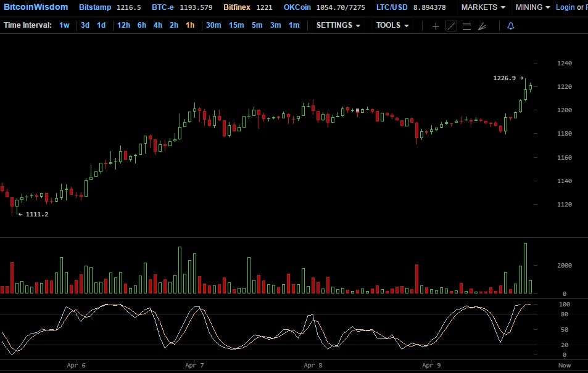Image resolution: width=588 pixels, height=373 pixels.
Task: Click the Login link
Action: pyautogui.click(x=565, y=7)
